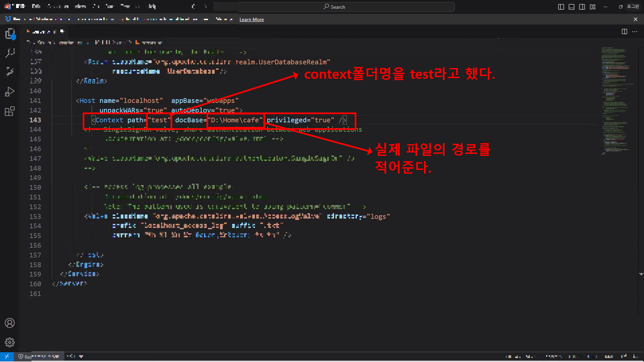Split the editor to the right
This screenshot has width=644, height=362.
624,32
